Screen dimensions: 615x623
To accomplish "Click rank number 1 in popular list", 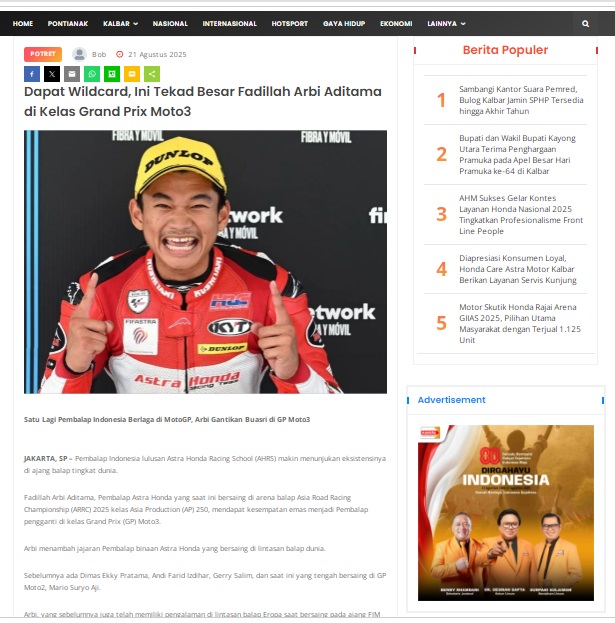I will [441, 100].
